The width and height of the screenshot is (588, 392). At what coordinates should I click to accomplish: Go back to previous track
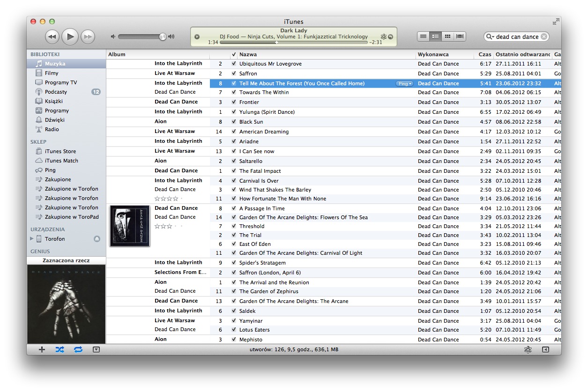(52, 37)
